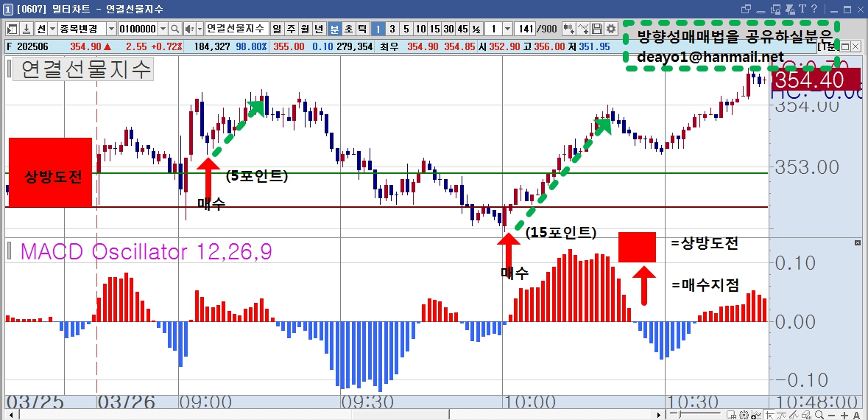Click the 354.90 current price value
Viewport: 868px width, 420px height.
[x=85, y=46]
